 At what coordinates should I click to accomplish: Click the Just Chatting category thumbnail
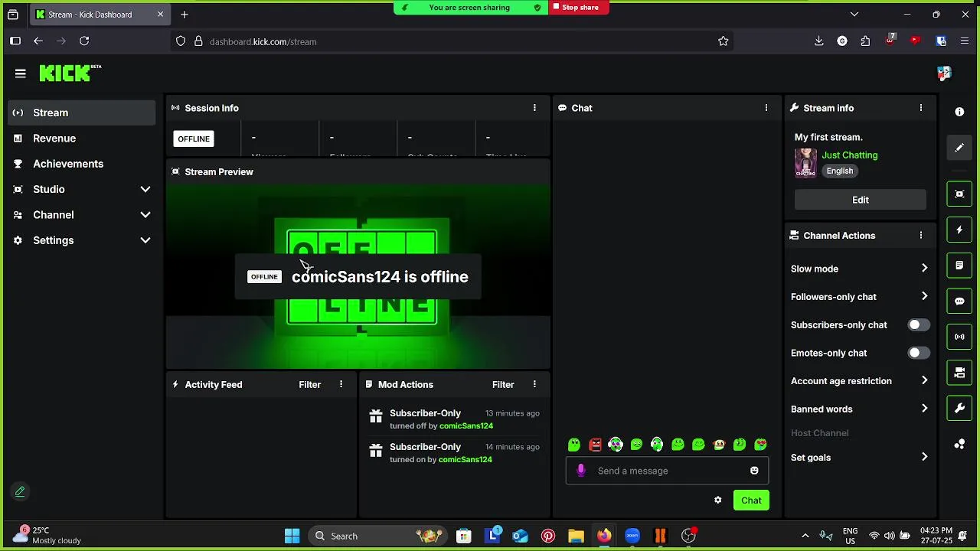(x=805, y=163)
